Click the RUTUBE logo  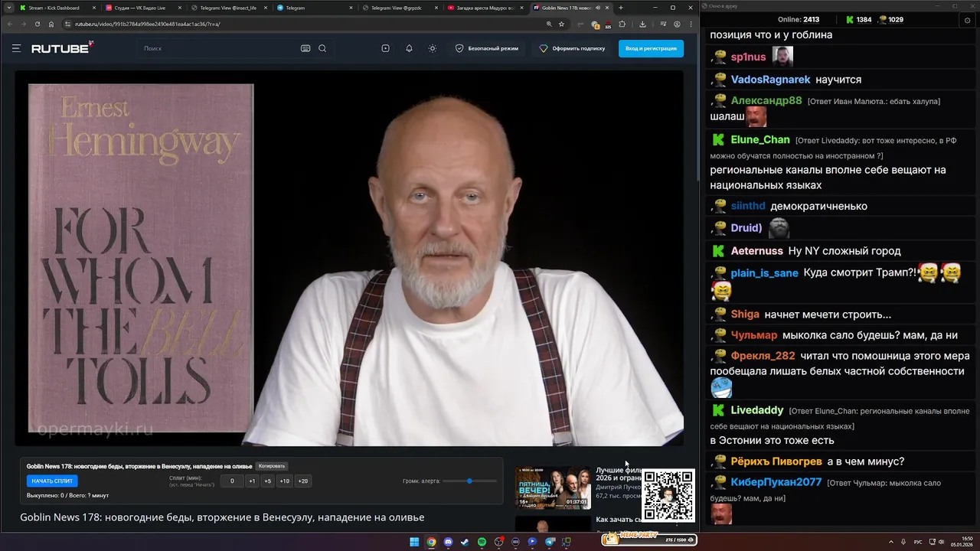point(62,47)
